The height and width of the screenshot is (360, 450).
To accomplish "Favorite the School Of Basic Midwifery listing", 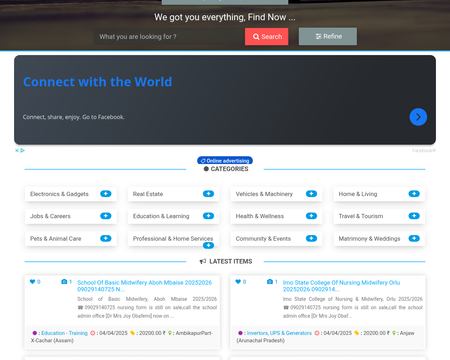I will [x=32, y=282].
